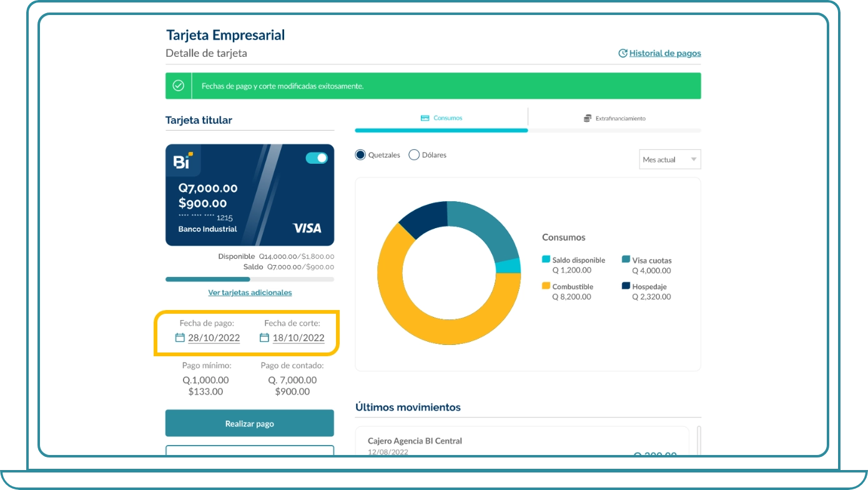The image size is (868, 490).
Task: Click the Bi logo on the card
Action: (x=182, y=161)
